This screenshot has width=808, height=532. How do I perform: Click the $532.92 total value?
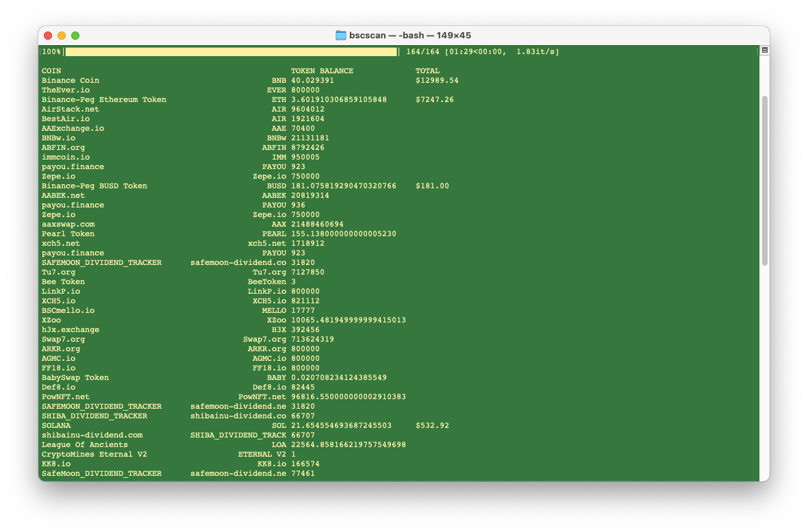432,426
